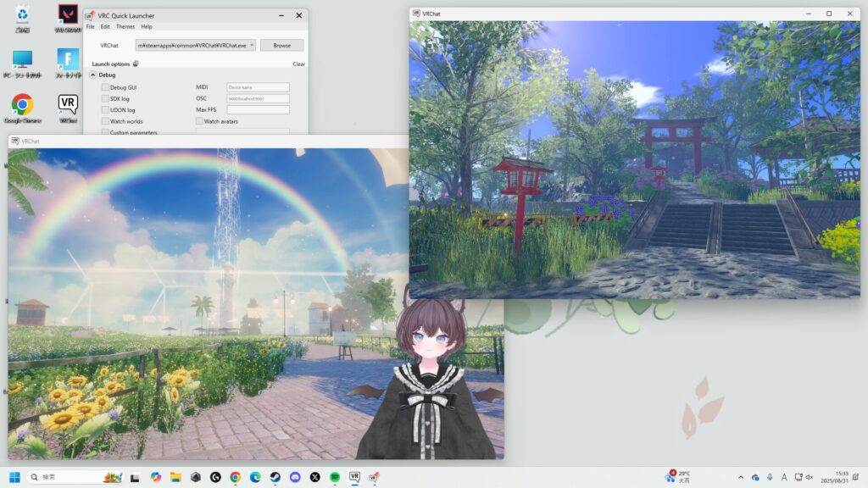Viewport: 868px width, 488px height.
Task: Open the Fortnite desktop shortcut
Action: click(68, 59)
